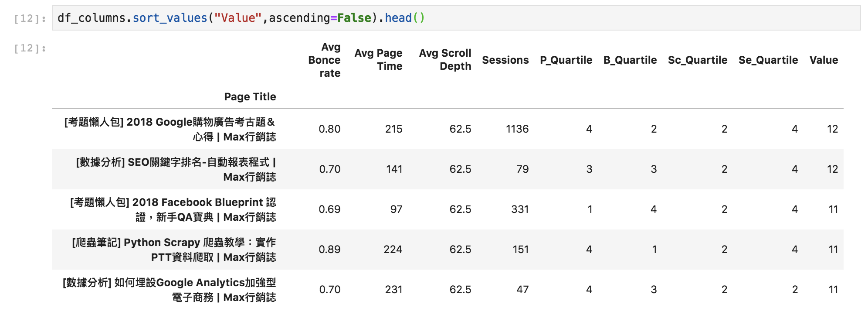Image resolution: width=868 pixels, height=315 pixels.
Task: Select the SEO關鍵字排名 row title
Action: 176,169
